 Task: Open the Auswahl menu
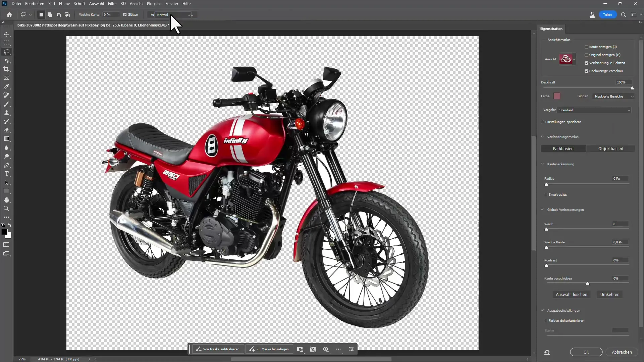coord(96,4)
